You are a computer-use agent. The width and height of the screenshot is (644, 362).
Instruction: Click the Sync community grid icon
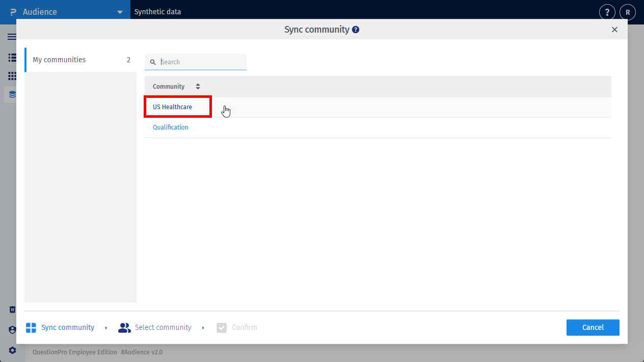pos(31,327)
